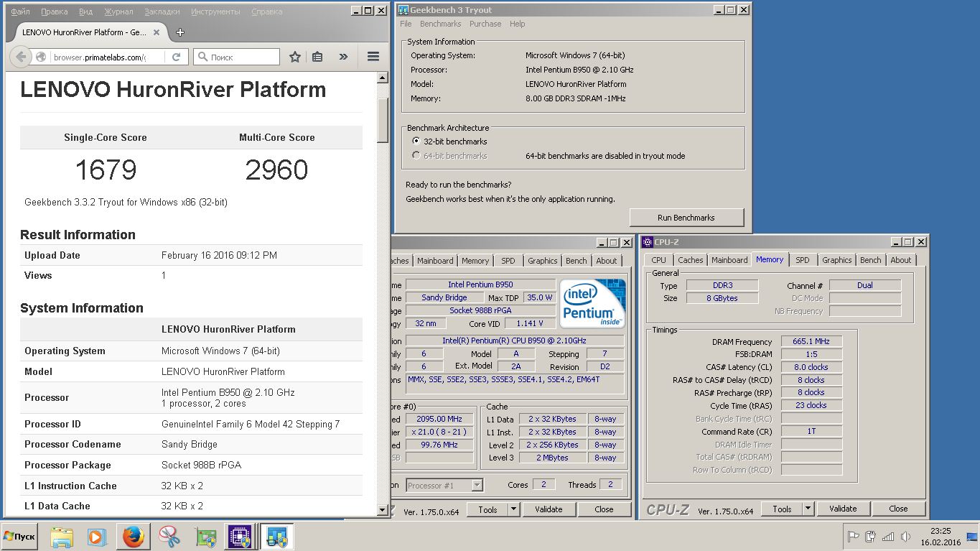Open Bench tab in right CPU-Z
This screenshot has height=551, width=980.
coord(871,260)
